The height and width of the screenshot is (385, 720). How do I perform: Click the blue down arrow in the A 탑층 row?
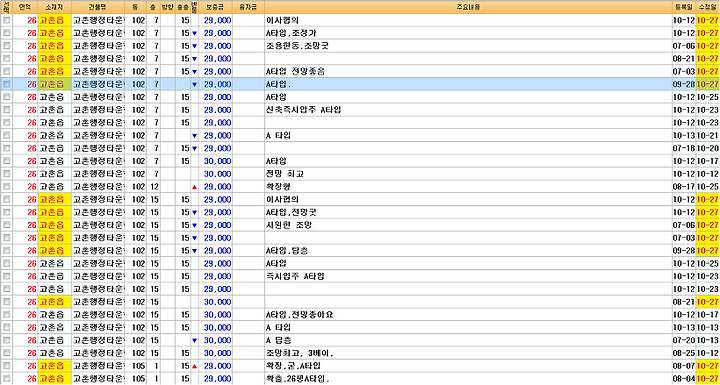click(194, 340)
